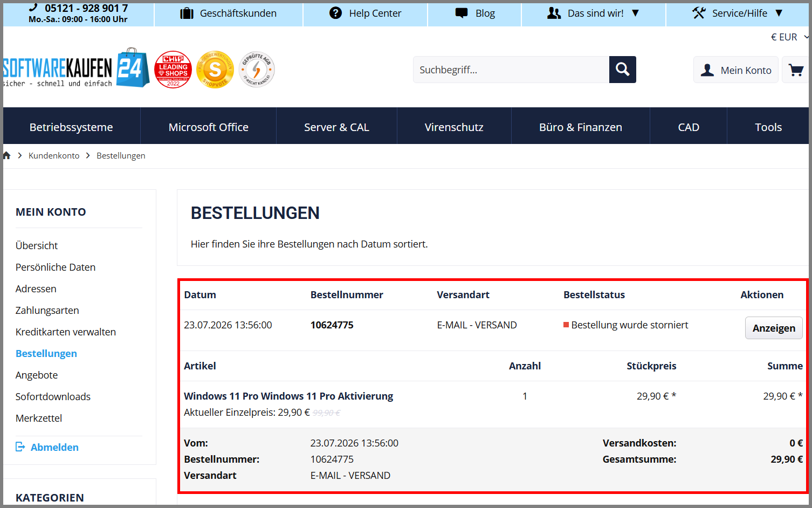Click the user icon in Mein Konto
This screenshot has width=812, height=508.
pyautogui.click(x=707, y=70)
